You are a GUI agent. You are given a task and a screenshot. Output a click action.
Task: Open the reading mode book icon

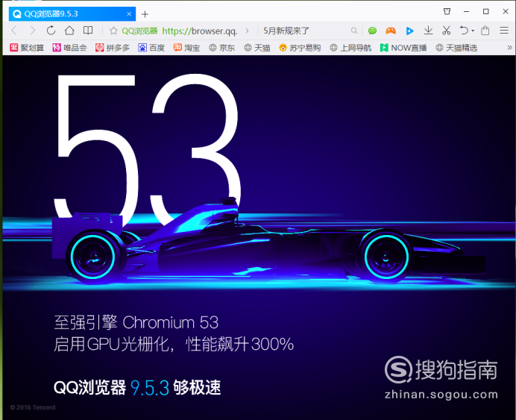88,31
